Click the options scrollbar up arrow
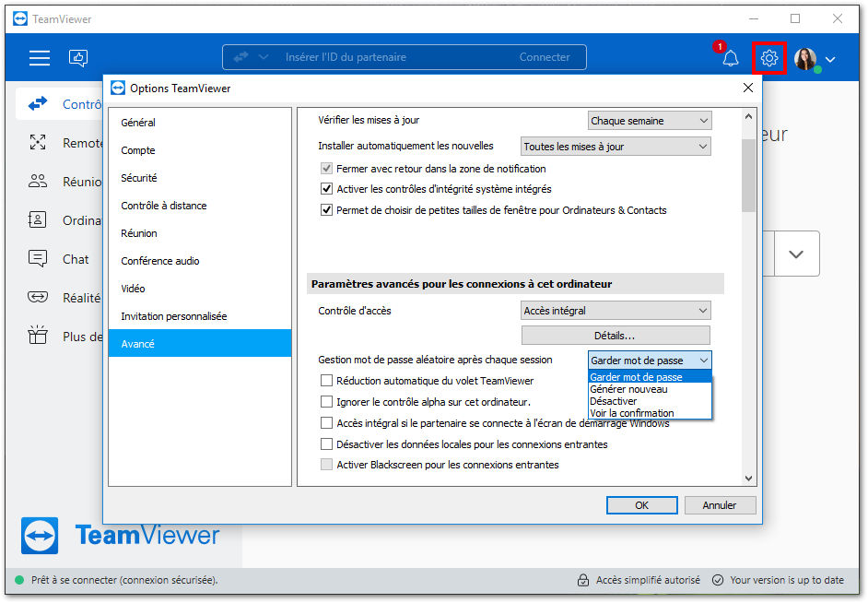The height and width of the screenshot is (603, 868). pyautogui.click(x=748, y=116)
